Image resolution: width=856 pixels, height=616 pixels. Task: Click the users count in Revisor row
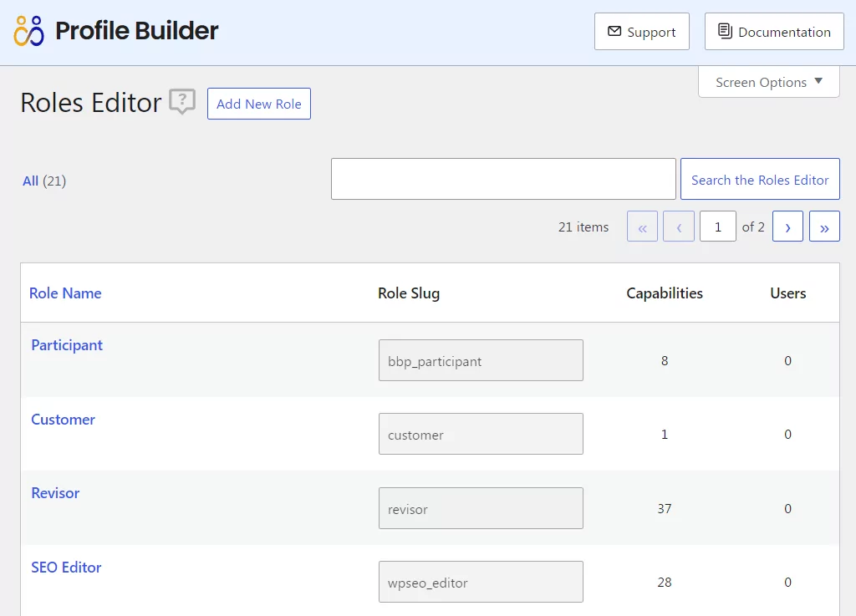pyautogui.click(x=787, y=508)
